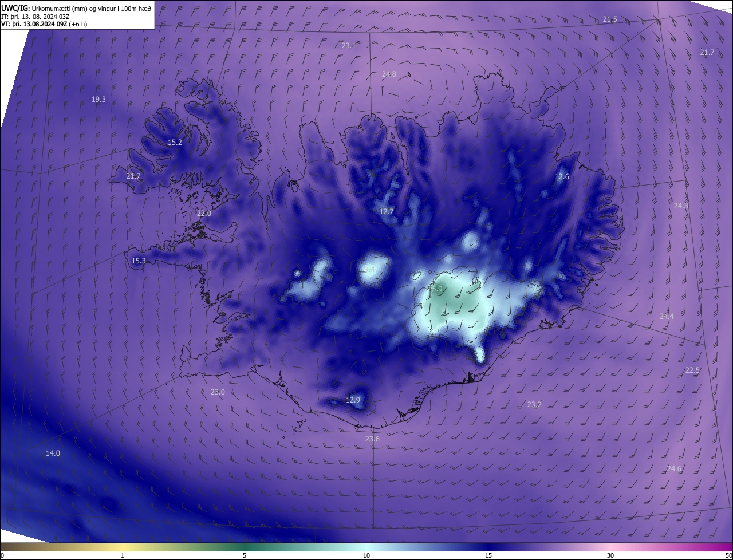
Task: Click the title 'UWC/IG: Úrkomumætti (mm) og vindur'
Action: 77,7
